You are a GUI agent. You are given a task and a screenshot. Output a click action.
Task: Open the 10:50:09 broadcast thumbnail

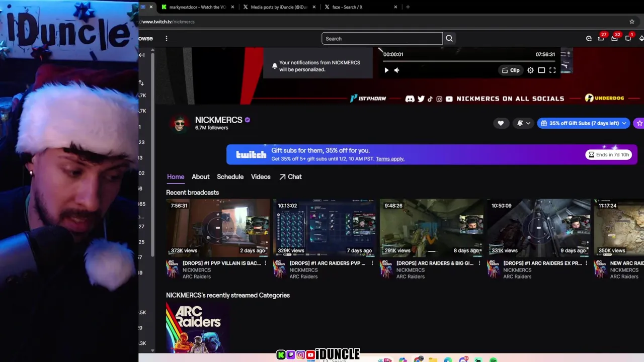pos(538,228)
